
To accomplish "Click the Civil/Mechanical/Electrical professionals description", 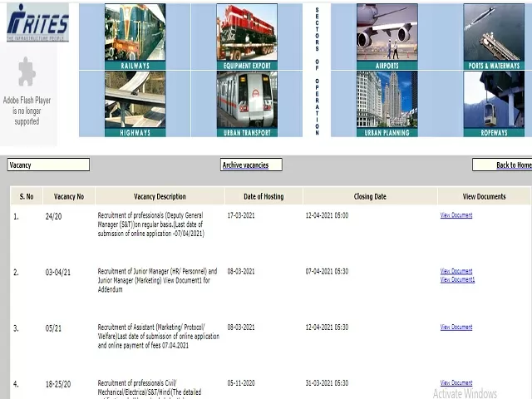I will click(150, 389).
